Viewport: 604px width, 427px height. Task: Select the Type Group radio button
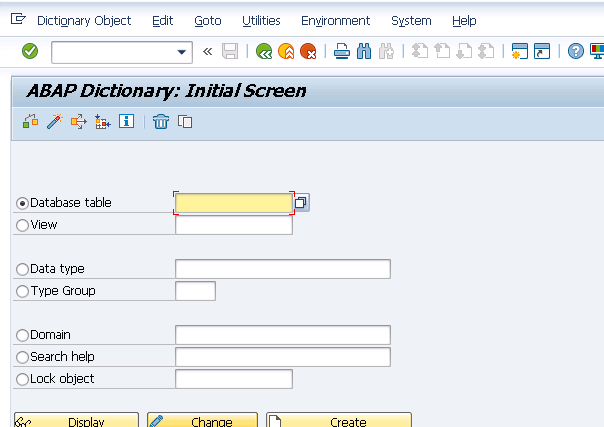pos(22,291)
